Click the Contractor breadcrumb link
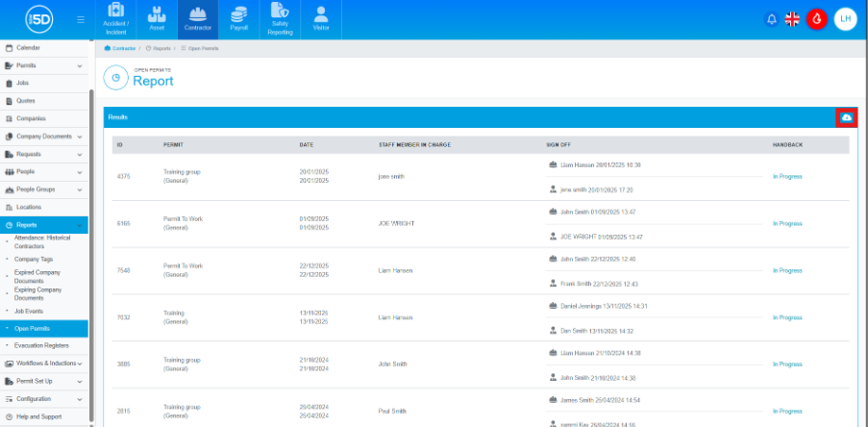The image size is (868, 427). pyautogui.click(x=123, y=47)
